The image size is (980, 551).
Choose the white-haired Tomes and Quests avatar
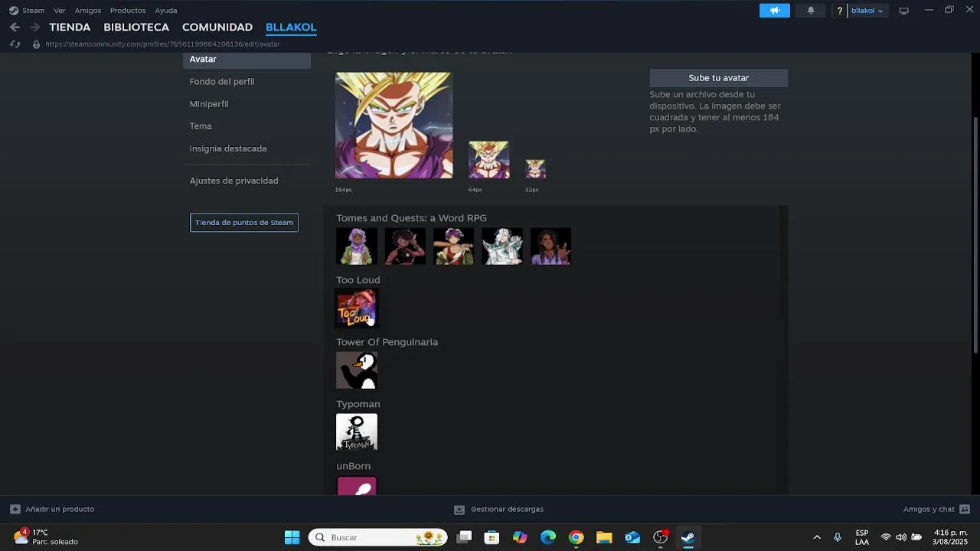pos(501,246)
